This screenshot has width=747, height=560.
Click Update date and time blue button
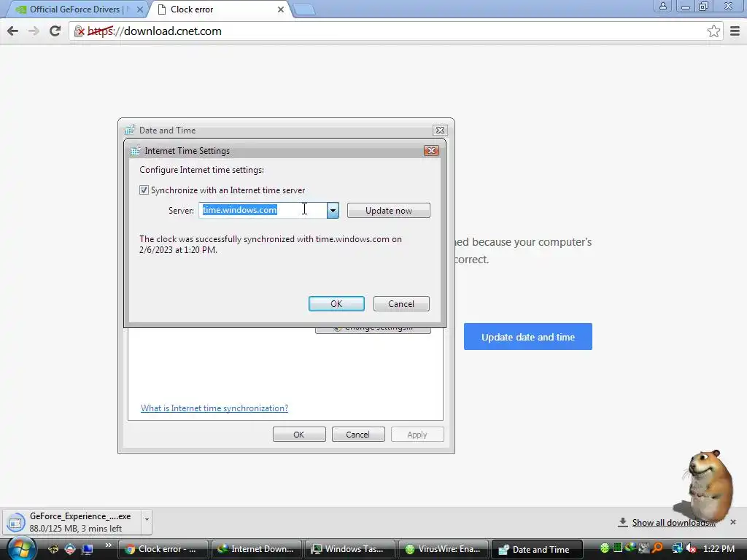528,337
